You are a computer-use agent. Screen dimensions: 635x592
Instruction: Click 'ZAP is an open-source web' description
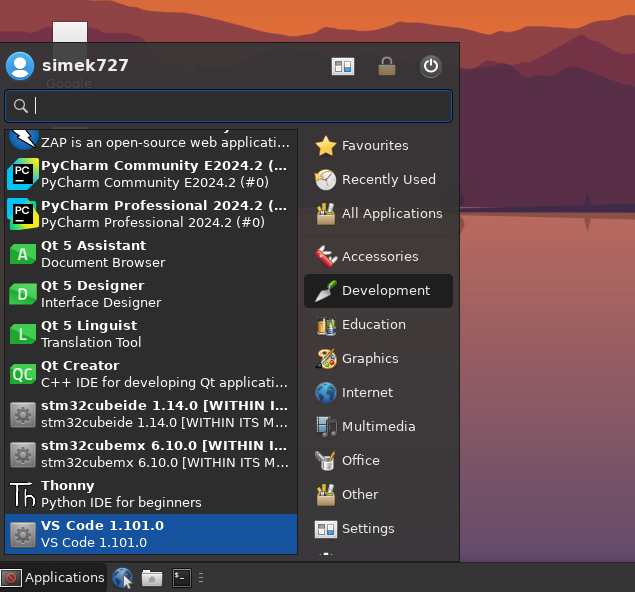click(165, 143)
